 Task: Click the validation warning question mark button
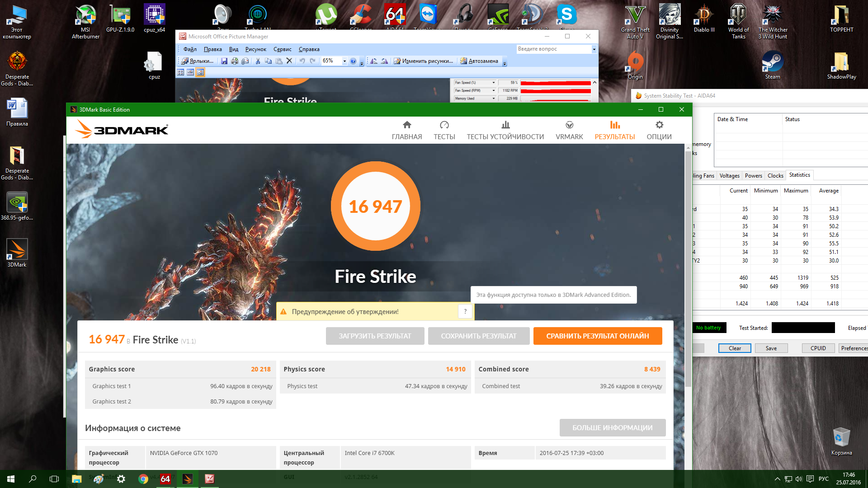tap(465, 311)
